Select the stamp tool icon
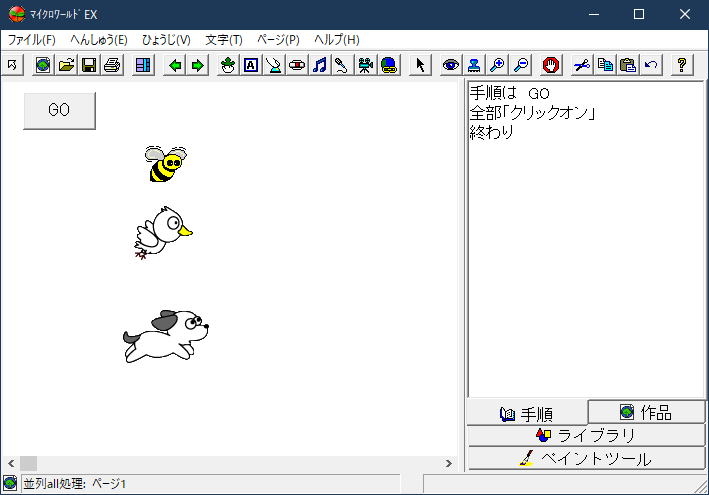This screenshot has height=495, width=709. tap(474, 65)
